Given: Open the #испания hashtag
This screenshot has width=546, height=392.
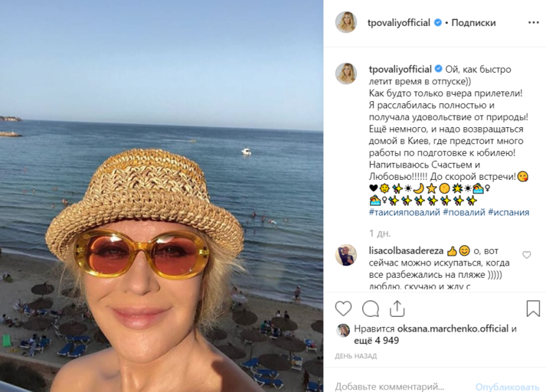Looking at the screenshot, I should pos(510,211).
